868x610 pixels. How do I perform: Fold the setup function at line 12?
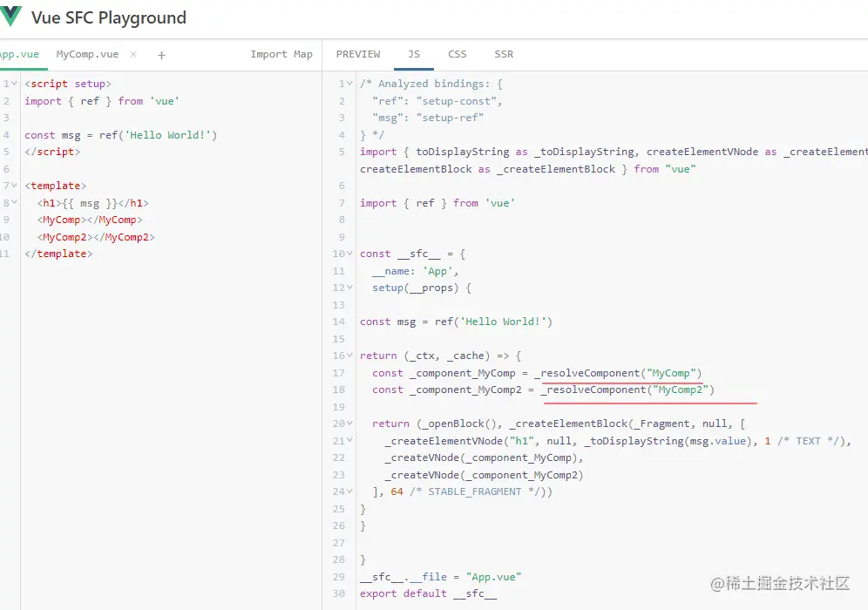click(x=349, y=288)
